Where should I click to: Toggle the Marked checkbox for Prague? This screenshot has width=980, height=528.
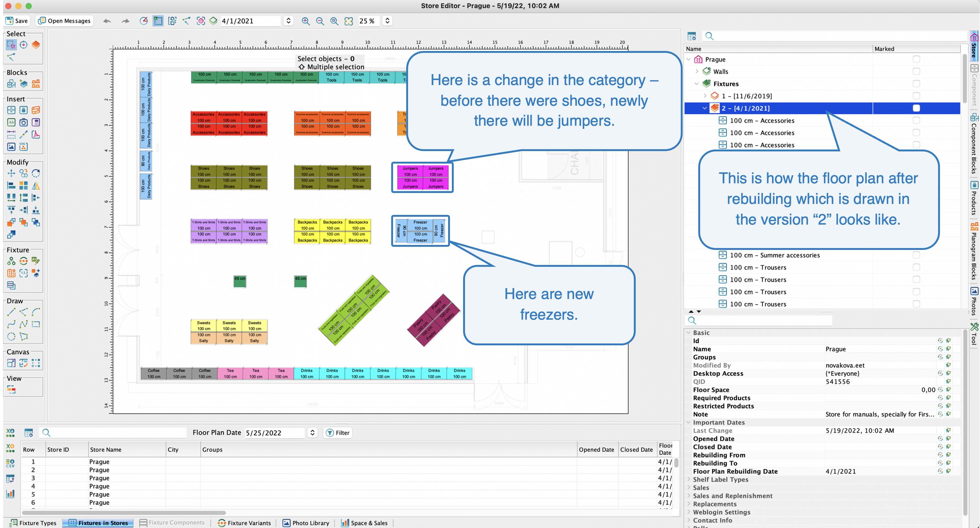pyautogui.click(x=917, y=59)
